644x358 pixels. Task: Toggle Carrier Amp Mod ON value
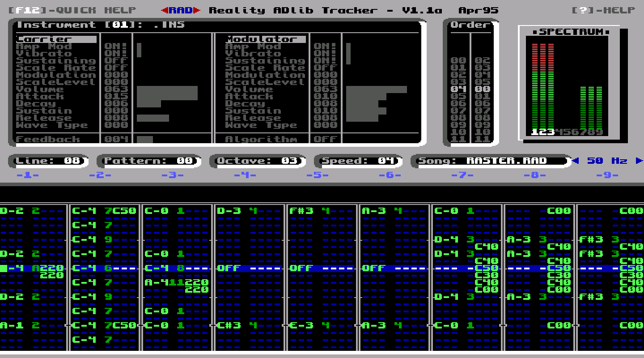coord(116,46)
